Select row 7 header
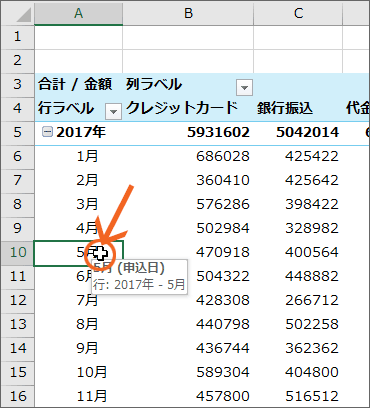Image resolution: width=370 pixels, height=408 pixels. click(17, 180)
